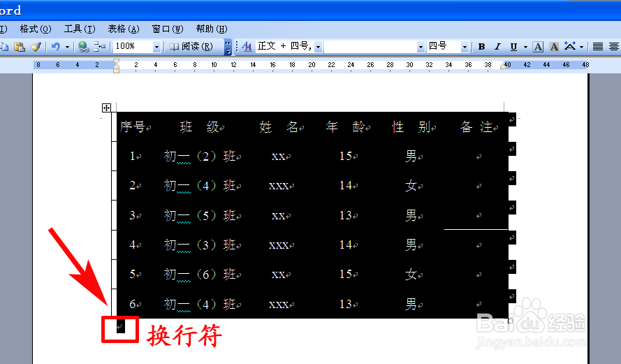This screenshot has height=364, width=621.
Task: Click the age cell 15 in row 1
Action: pyautogui.click(x=346, y=156)
